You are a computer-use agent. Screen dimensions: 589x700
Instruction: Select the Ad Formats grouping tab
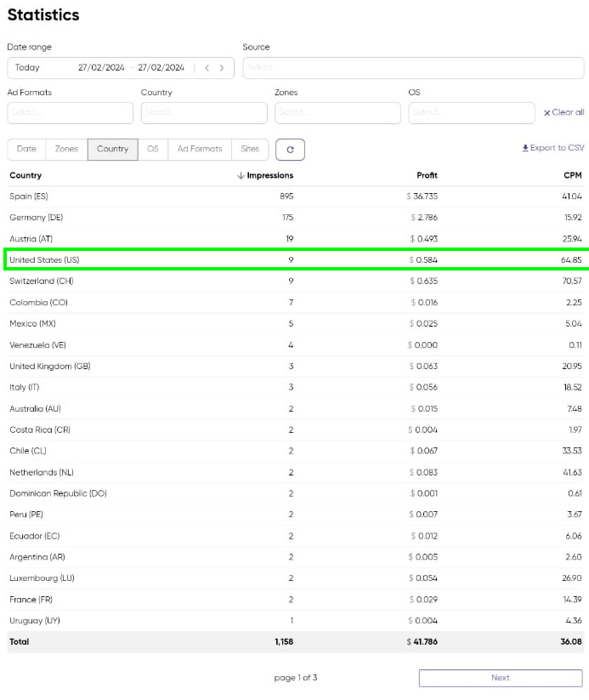200,149
